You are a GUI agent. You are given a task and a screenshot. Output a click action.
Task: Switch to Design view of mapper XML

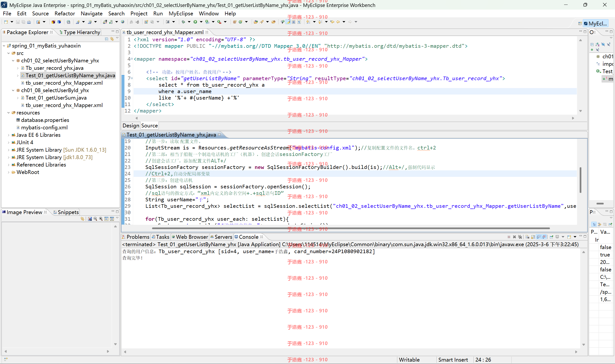[131, 125]
